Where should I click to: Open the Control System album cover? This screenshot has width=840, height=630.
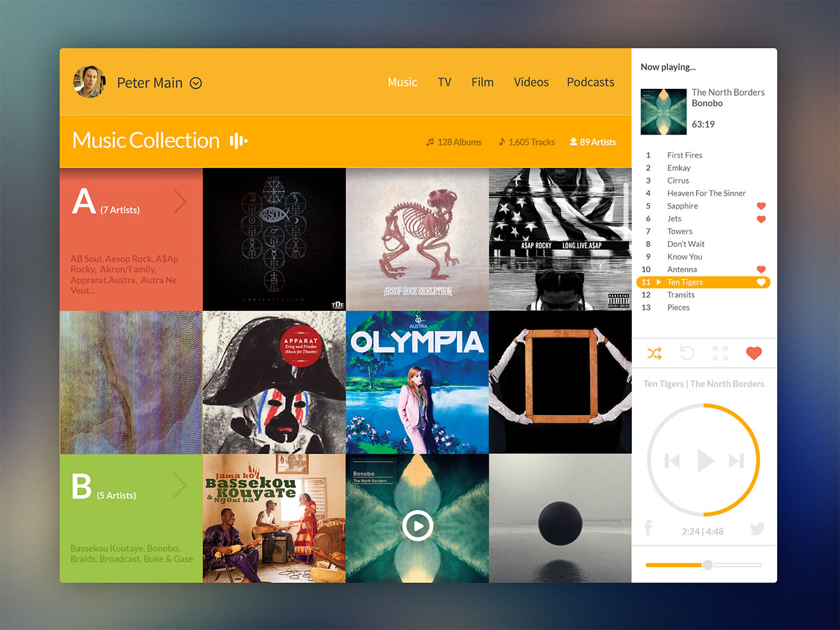pyautogui.click(x=274, y=239)
